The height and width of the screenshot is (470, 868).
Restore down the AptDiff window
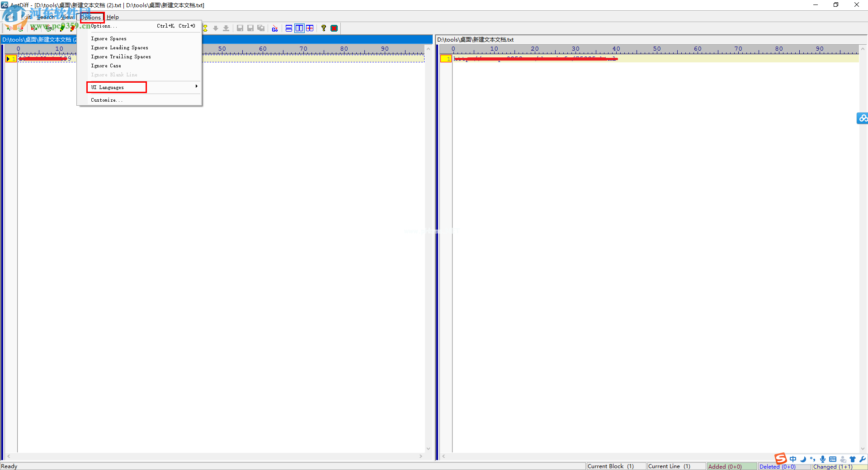(x=836, y=5)
